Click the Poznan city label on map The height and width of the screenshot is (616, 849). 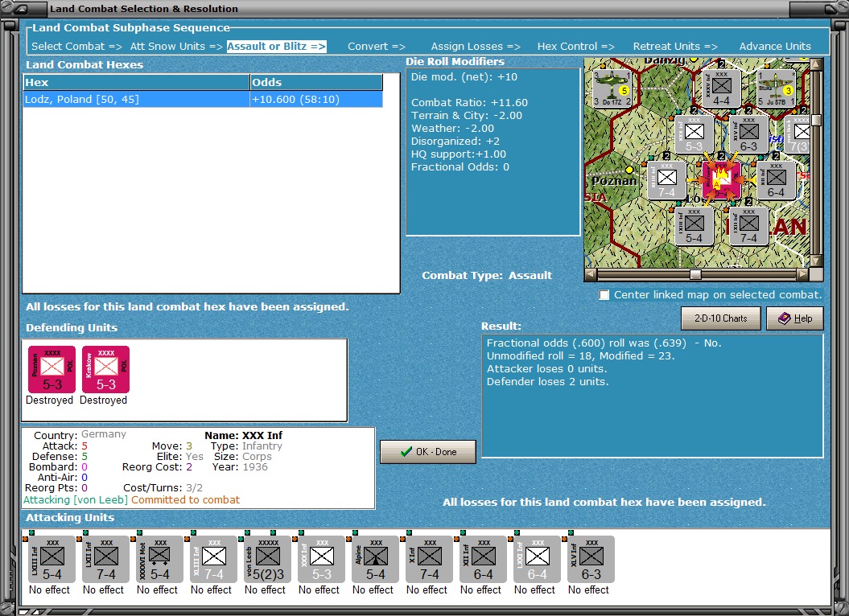point(614,181)
